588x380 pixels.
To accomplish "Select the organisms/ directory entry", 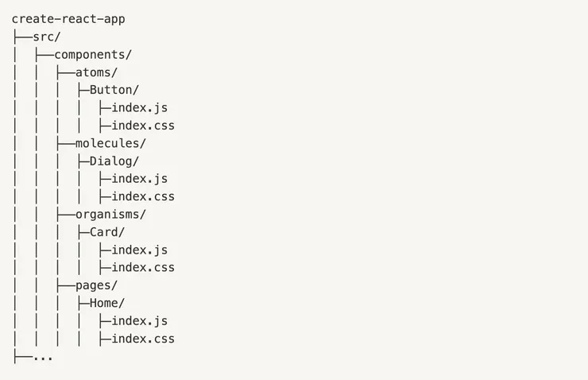I will tap(110, 214).
